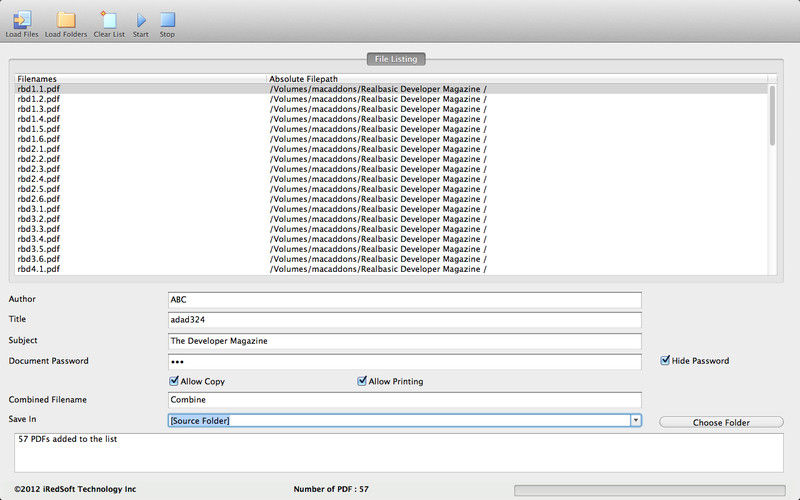800x500 pixels.
Task: Click the Filenames column header
Action: click(x=140, y=79)
